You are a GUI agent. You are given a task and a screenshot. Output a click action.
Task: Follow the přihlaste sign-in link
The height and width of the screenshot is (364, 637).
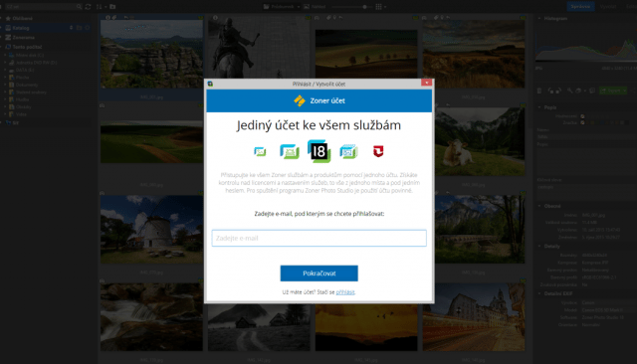(345, 291)
